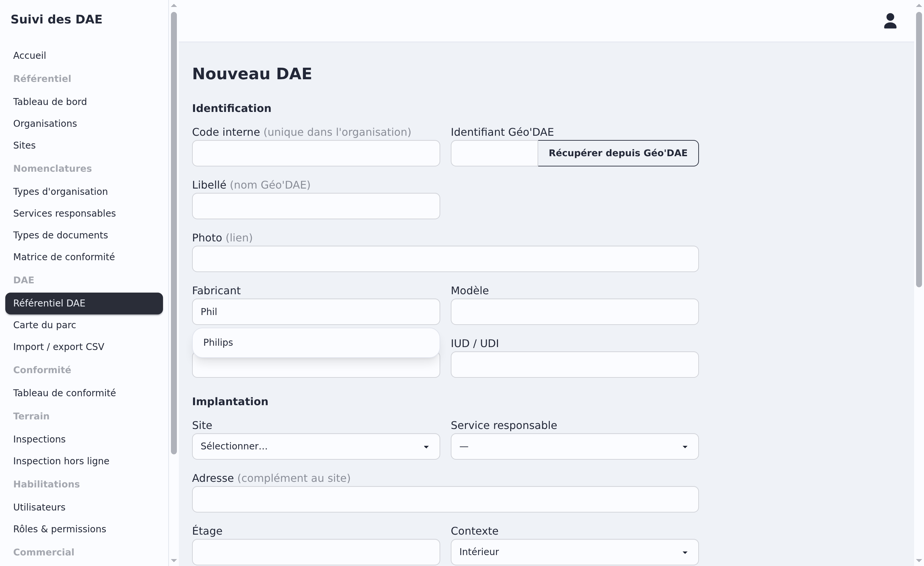This screenshot has height=566, width=924.
Task: Click the Conformité sidebar section label
Action: coord(42,370)
